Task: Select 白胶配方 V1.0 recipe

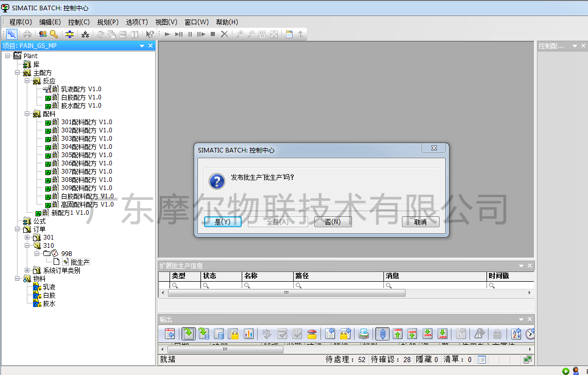Action: point(81,97)
